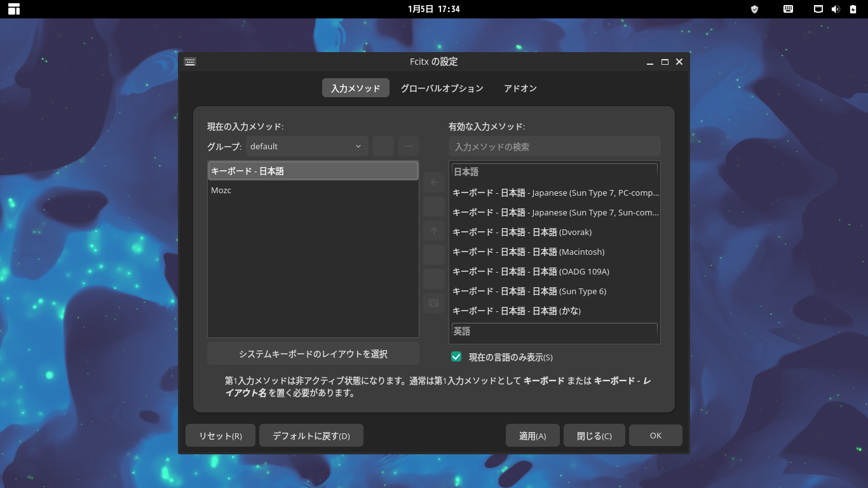Collapse the 日本語 category header
868x488 pixels.
(x=554, y=171)
